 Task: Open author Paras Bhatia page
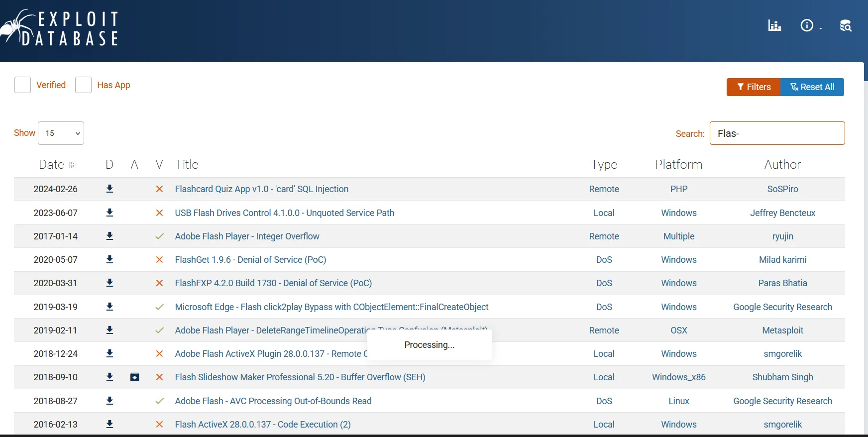coord(783,283)
